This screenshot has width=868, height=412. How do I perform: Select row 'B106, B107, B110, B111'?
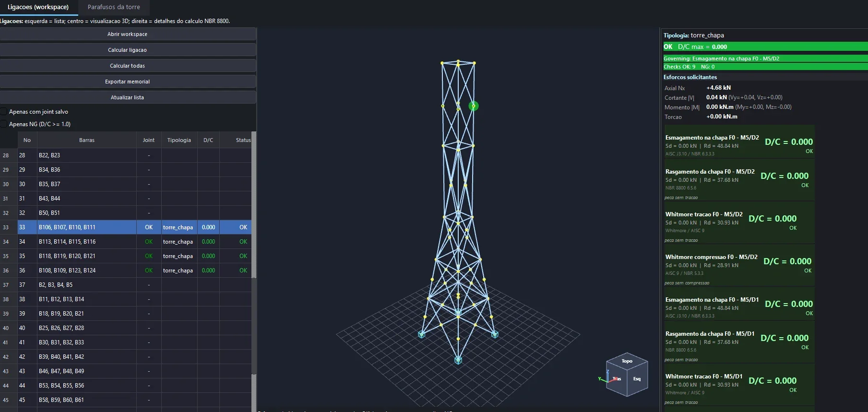click(x=134, y=227)
